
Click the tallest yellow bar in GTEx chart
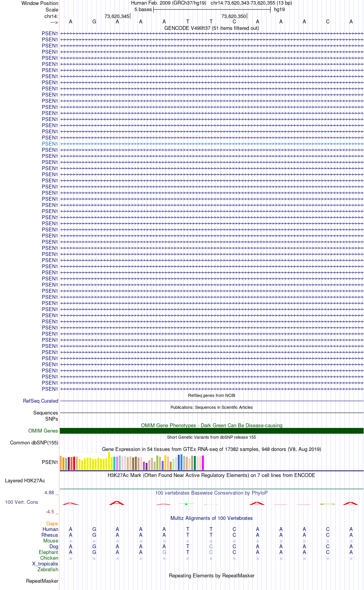click(109, 461)
